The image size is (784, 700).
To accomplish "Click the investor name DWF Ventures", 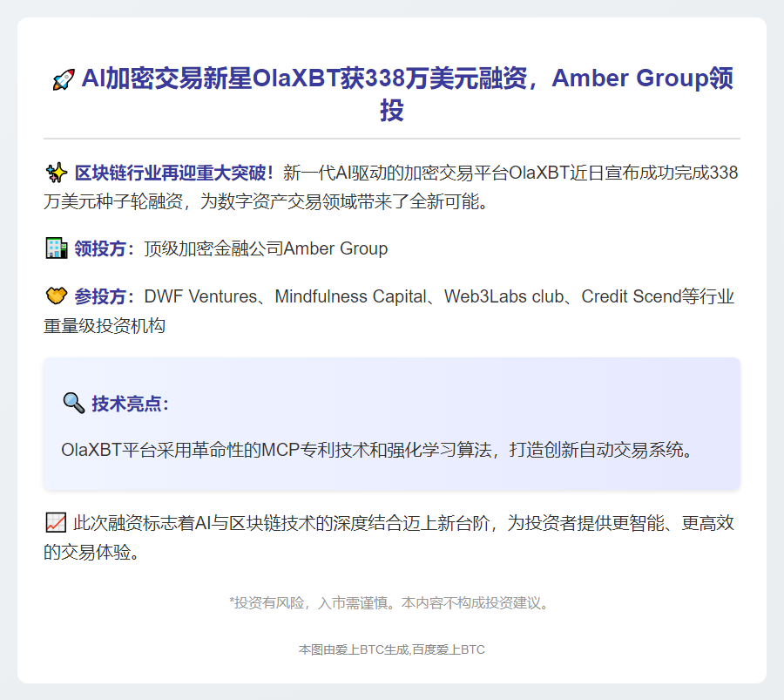I will click(x=200, y=296).
